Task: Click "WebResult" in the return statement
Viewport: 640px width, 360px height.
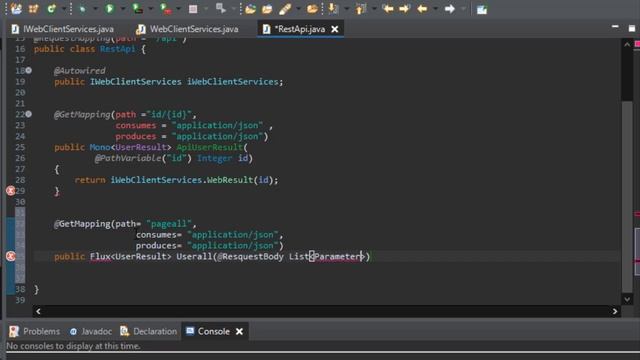Action: [230, 180]
